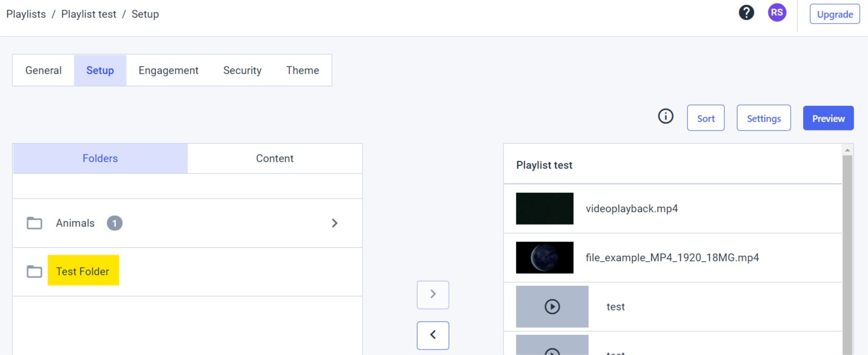Click the blue Preview button
The height and width of the screenshot is (355, 868).
pos(828,118)
